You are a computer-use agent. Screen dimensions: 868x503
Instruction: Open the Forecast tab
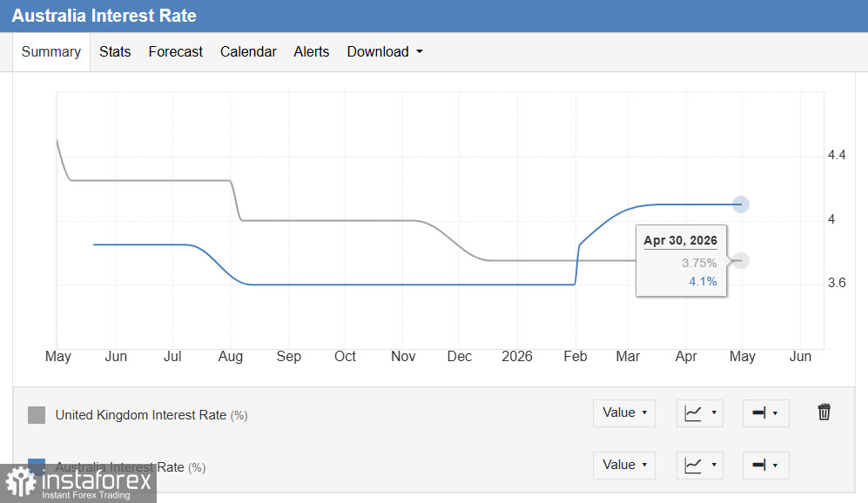point(176,52)
